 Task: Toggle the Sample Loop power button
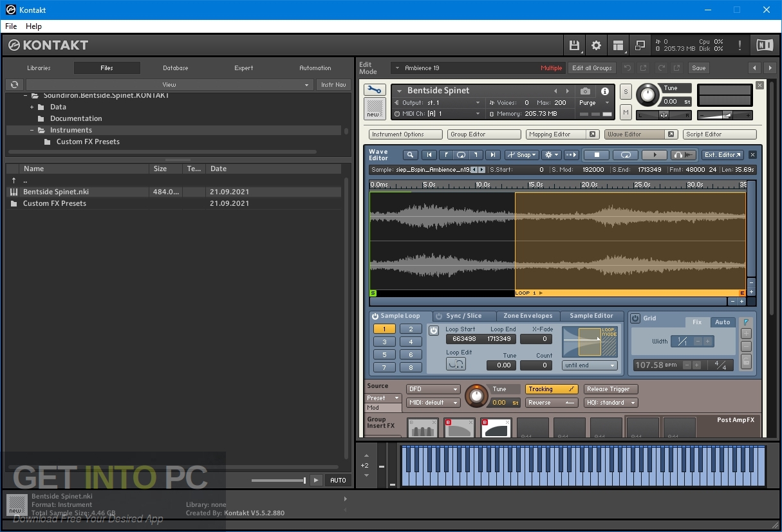(375, 316)
